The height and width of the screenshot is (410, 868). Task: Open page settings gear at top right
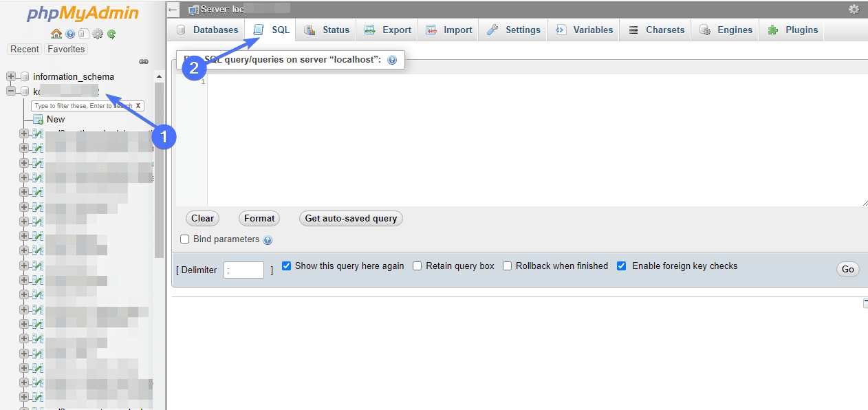coord(854,9)
